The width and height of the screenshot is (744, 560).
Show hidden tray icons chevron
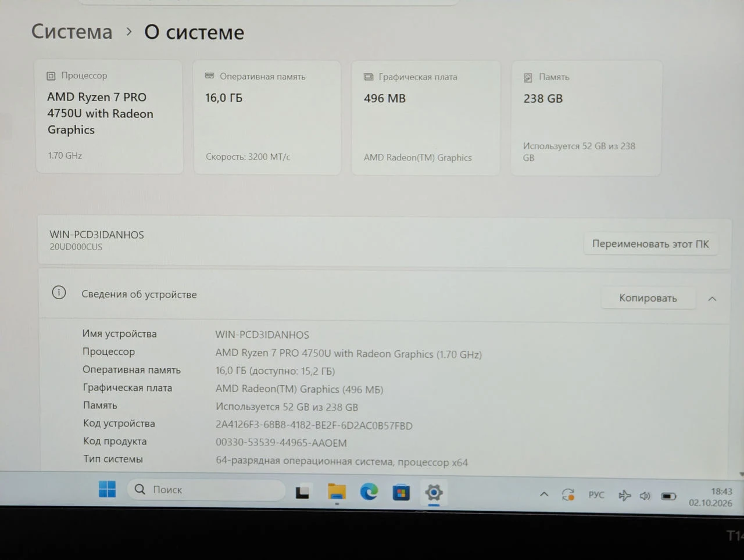click(544, 494)
